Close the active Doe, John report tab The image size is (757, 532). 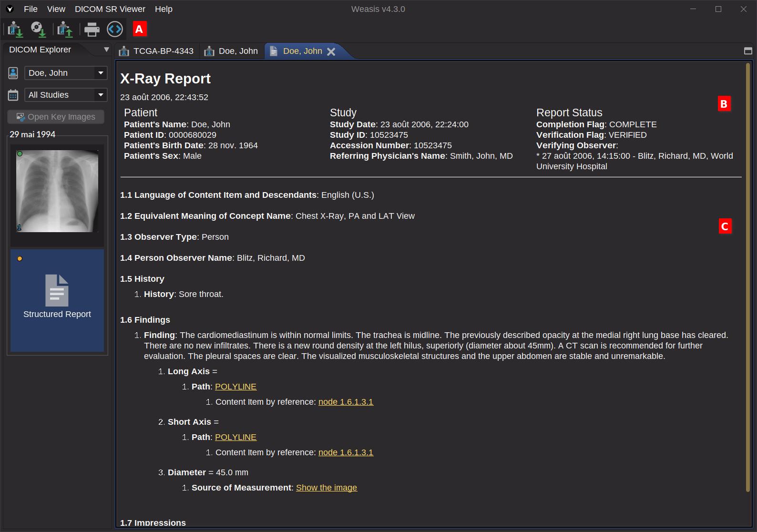tap(331, 51)
